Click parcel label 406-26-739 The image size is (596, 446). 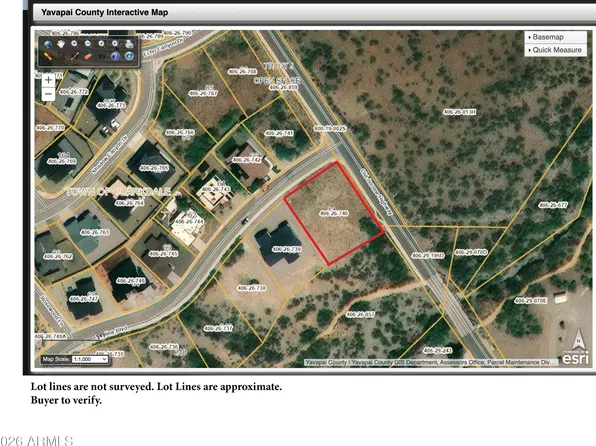(x=287, y=249)
